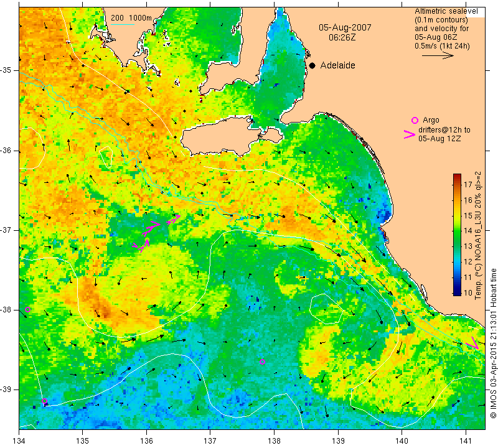Click the 'Altimetric sealevel' legend text

pos(446,11)
